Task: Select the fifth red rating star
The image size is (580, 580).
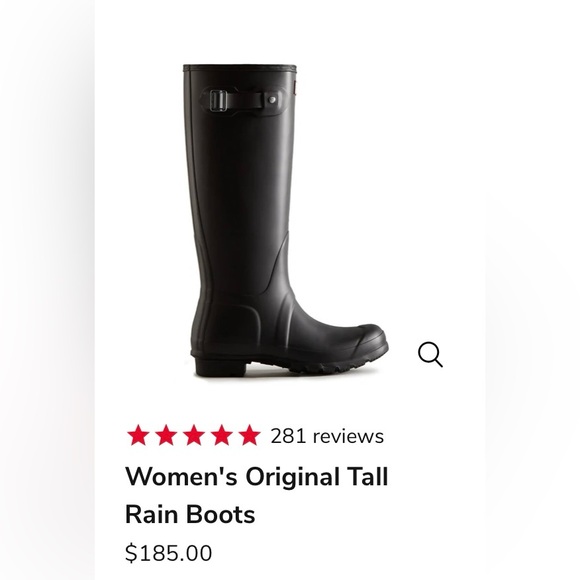Action: 249,435
